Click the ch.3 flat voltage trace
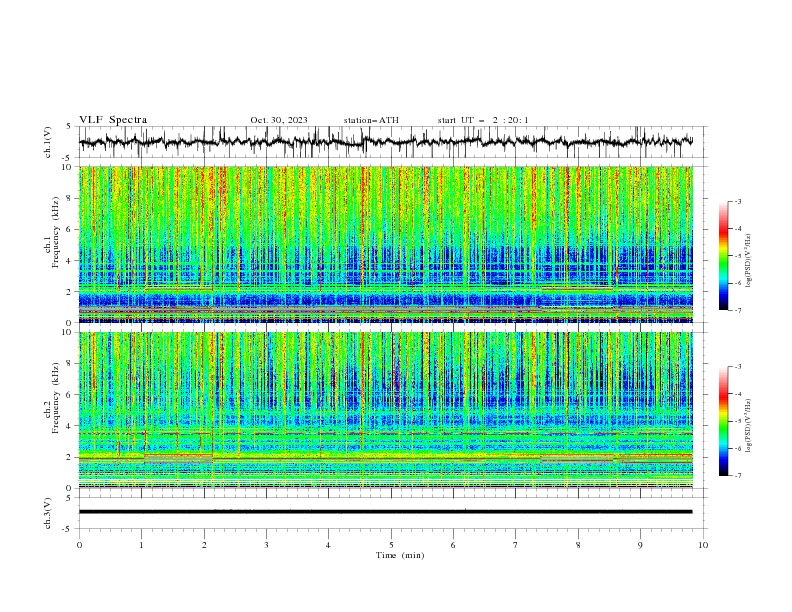The width and height of the screenshot is (792, 612). pos(386,512)
